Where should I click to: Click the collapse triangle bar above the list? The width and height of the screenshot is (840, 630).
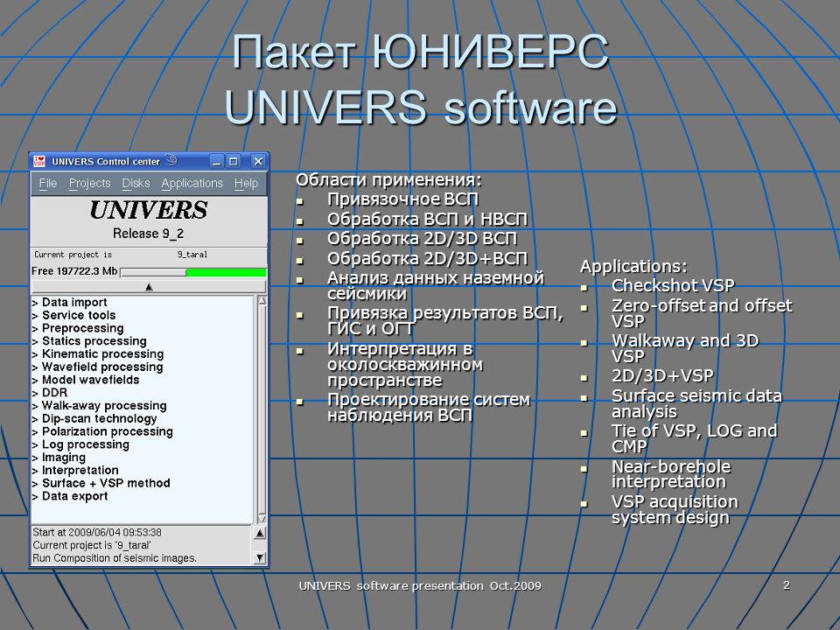(149, 287)
